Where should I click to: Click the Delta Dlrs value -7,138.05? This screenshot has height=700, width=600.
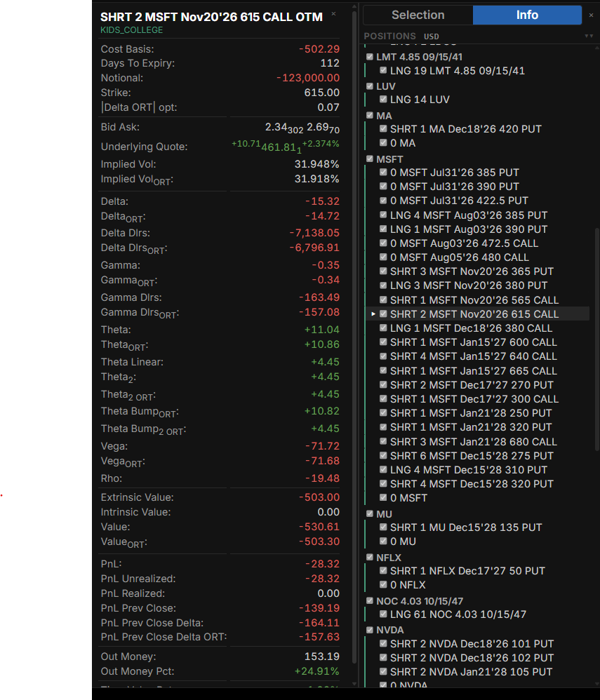click(314, 233)
